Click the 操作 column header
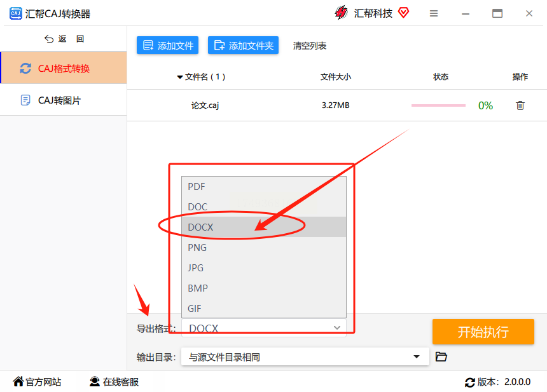Screen dimensions: 547x392 click(x=520, y=77)
